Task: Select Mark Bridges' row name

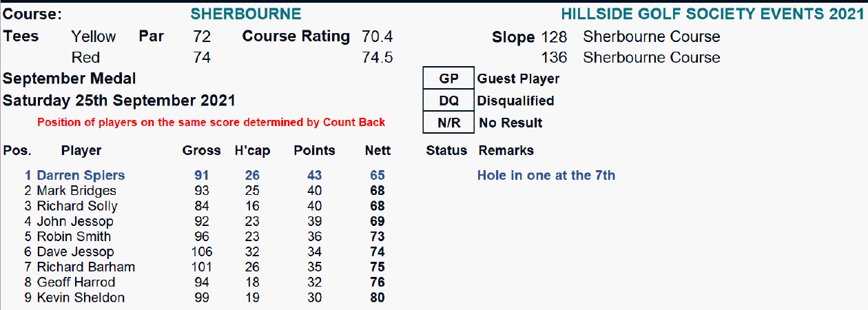Action: tap(76, 191)
